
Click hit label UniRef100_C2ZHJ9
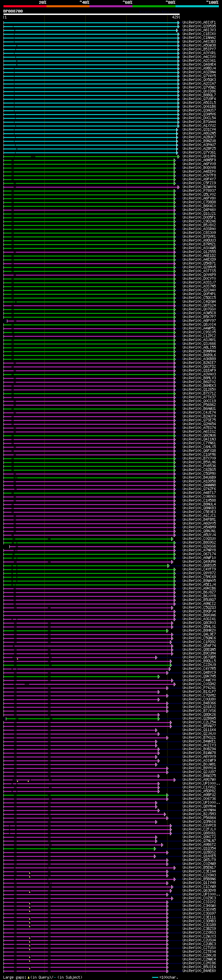[199, 665]
